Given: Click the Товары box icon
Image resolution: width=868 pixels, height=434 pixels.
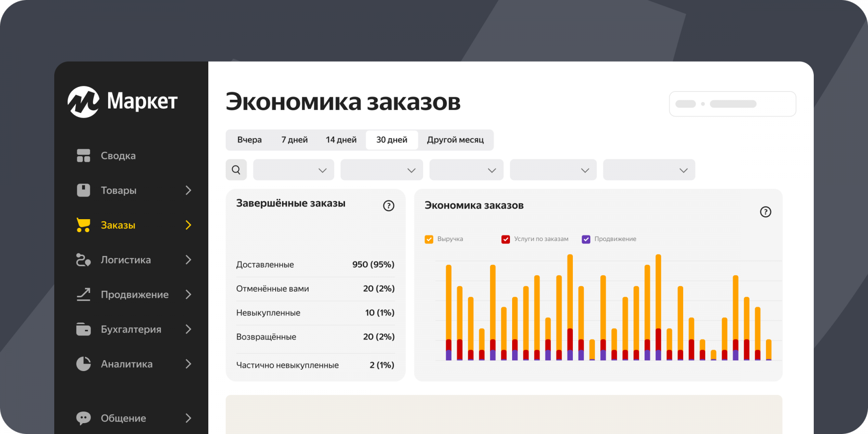Looking at the screenshot, I should click(x=83, y=190).
